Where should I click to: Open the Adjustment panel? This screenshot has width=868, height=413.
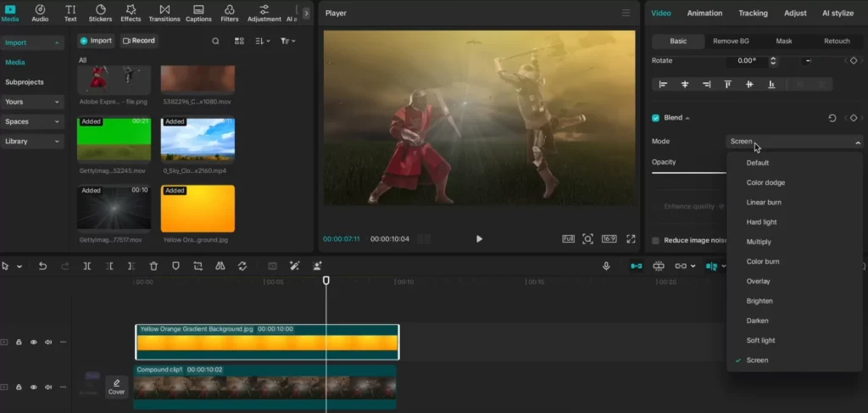[x=264, y=13]
